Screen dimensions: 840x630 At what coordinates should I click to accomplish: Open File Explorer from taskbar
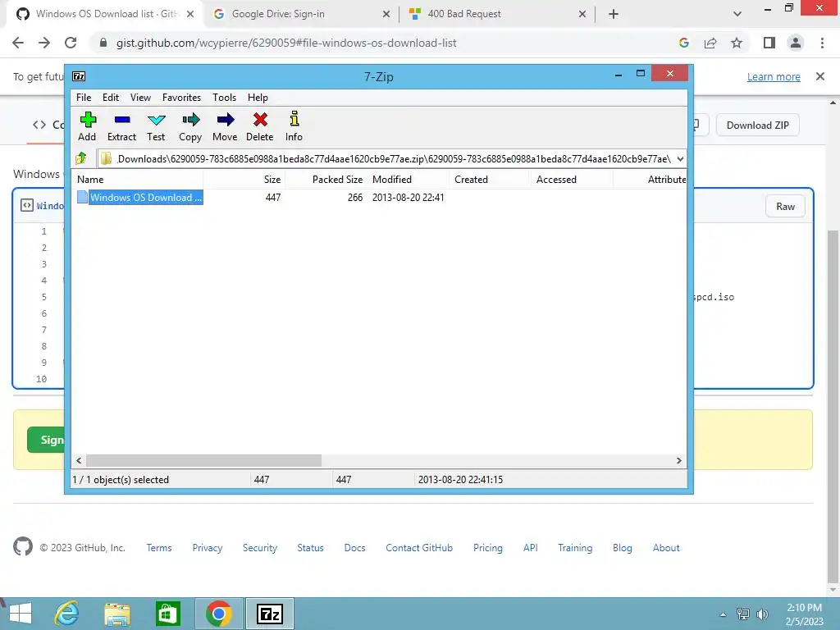click(117, 614)
